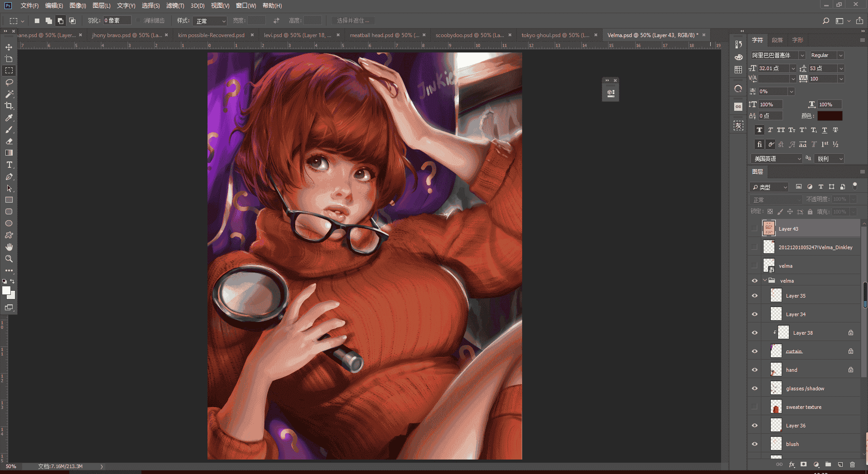Select the Hand tool
This screenshot has height=474, width=868.
pyautogui.click(x=9, y=247)
